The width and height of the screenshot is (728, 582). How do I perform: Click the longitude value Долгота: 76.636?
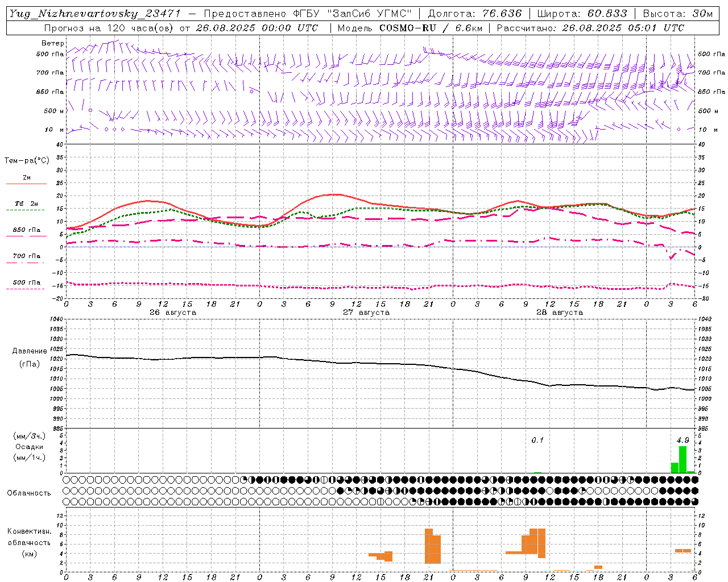click(x=474, y=14)
